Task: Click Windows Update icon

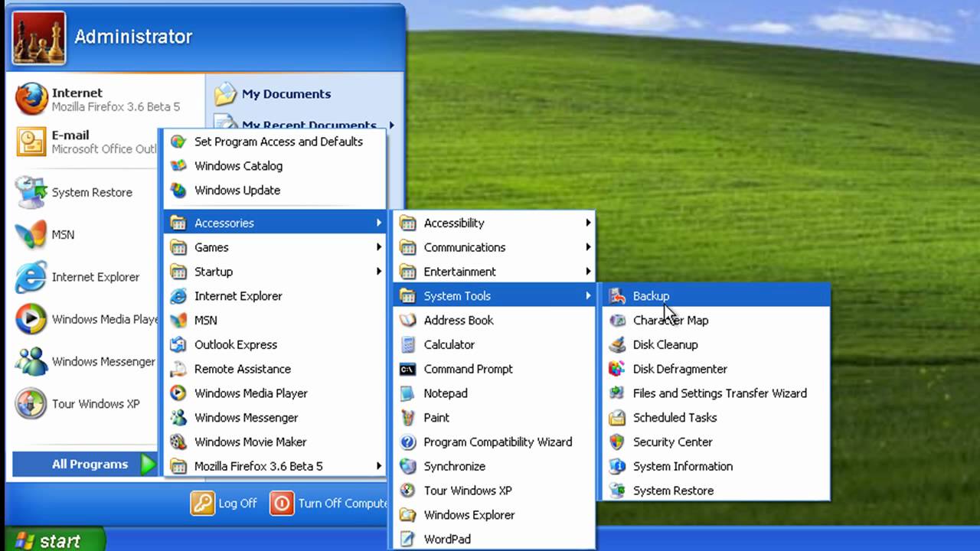Action: (178, 190)
